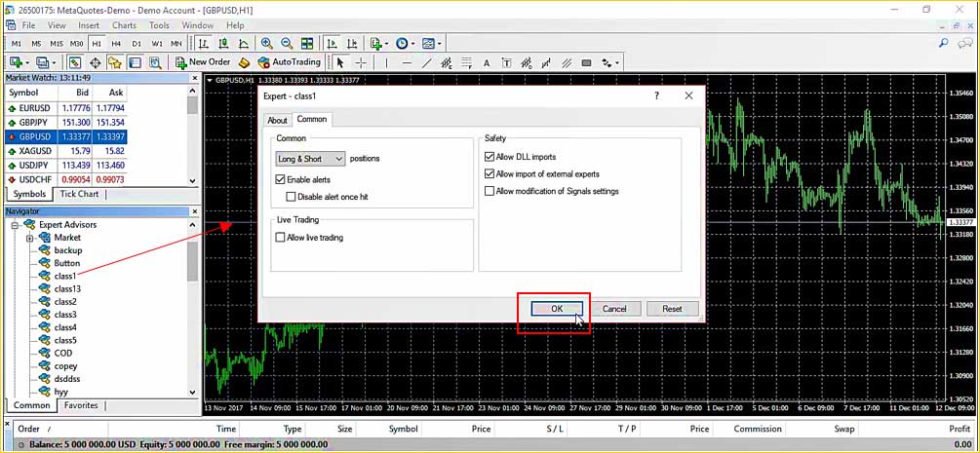Switch to M15 timeframe
The height and width of the screenshot is (453, 980).
coord(57,44)
